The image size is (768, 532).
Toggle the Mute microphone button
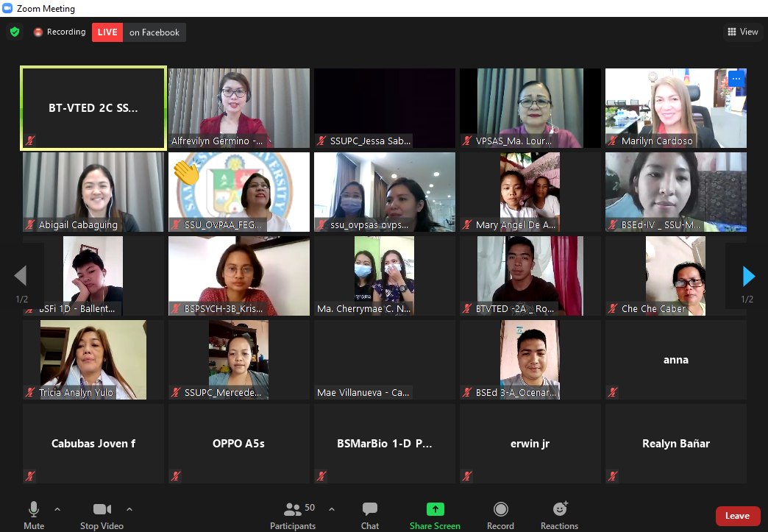coord(34,514)
